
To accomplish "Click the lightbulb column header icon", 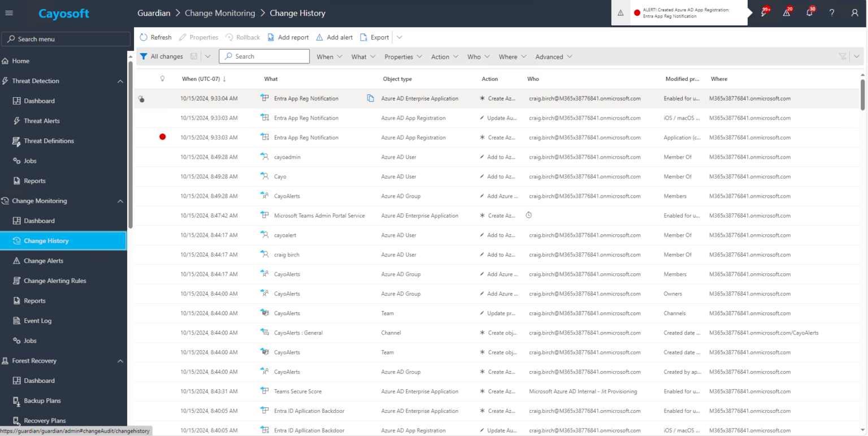I will [163, 79].
